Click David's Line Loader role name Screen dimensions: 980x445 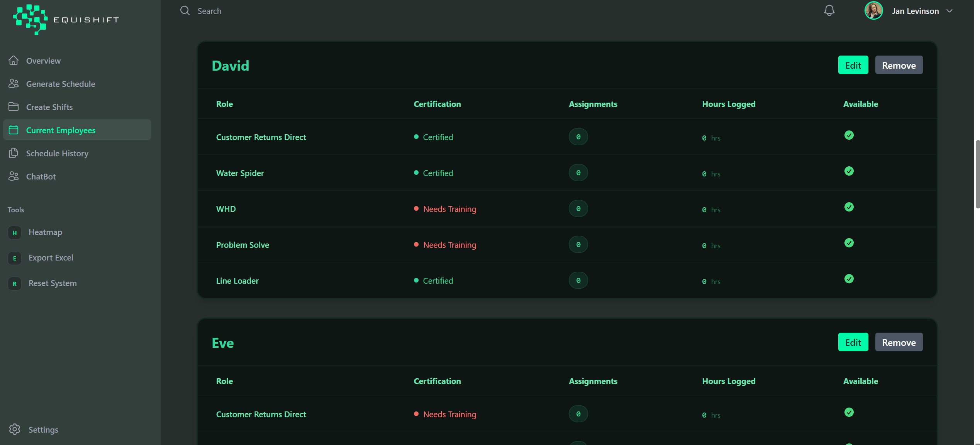pos(237,281)
